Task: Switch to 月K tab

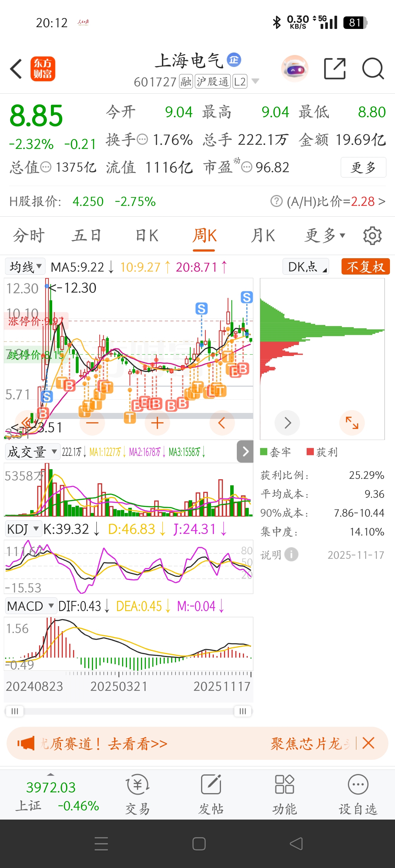Action: coord(263,236)
